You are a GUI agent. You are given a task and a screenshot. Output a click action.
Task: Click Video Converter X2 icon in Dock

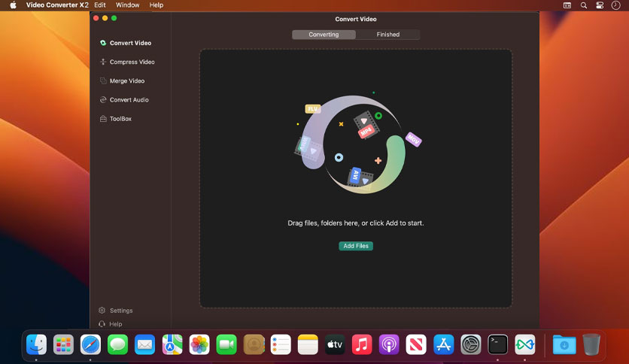point(524,344)
